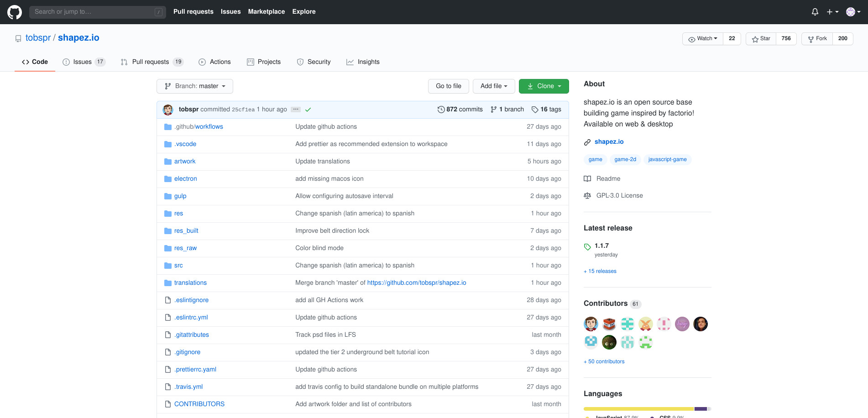Open the user avatar menu

tap(853, 12)
